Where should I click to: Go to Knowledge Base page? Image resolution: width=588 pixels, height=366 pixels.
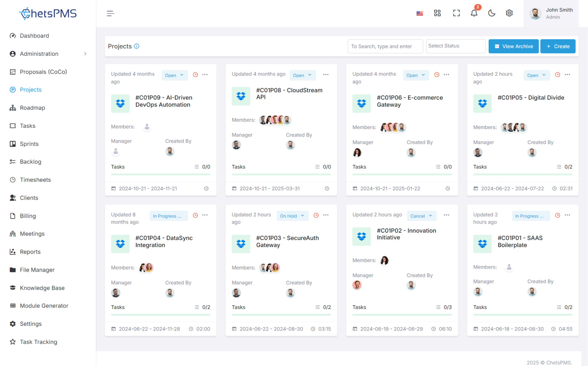42,288
